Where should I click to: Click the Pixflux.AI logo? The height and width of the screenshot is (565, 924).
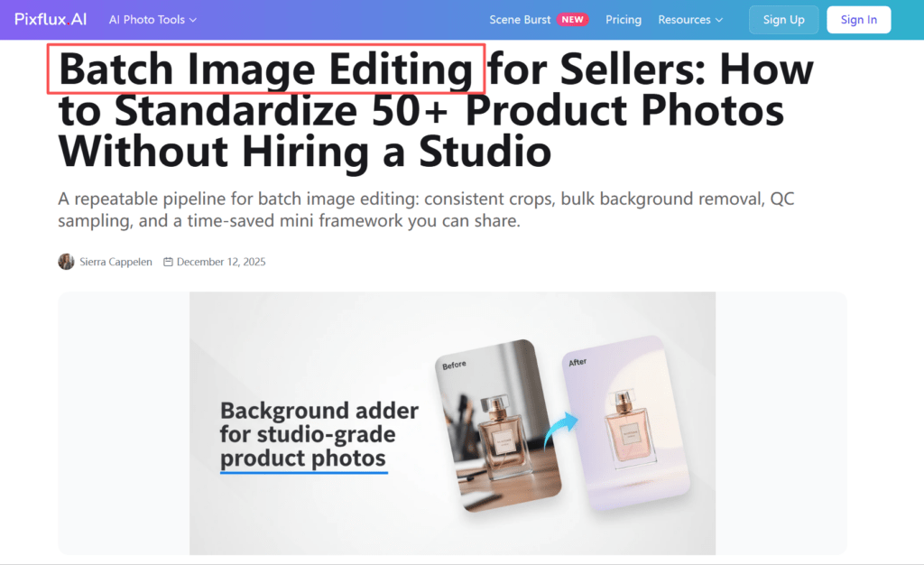coord(51,20)
